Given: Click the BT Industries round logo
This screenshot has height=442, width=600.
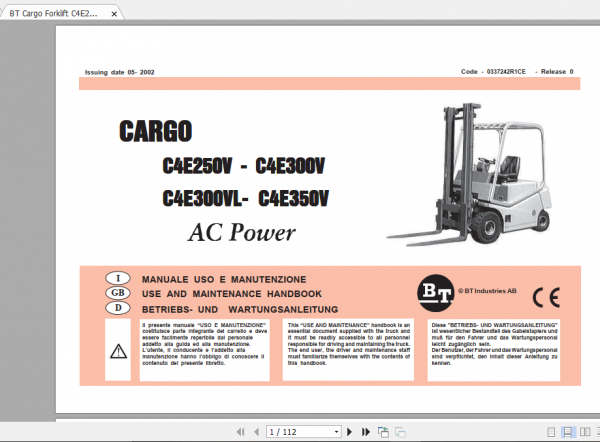Looking at the screenshot, I should point(436,293).
